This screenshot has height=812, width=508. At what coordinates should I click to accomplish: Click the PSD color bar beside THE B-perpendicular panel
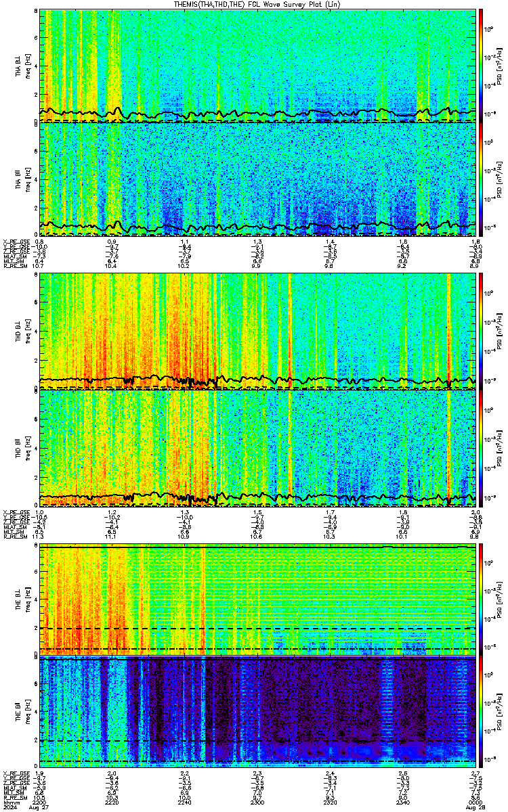[481, 599]
